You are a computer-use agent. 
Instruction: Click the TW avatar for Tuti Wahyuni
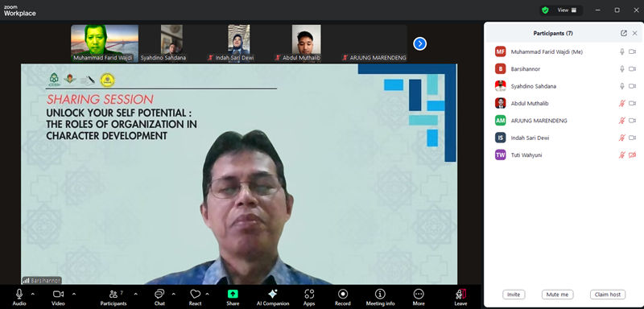[x=500, y=155]
